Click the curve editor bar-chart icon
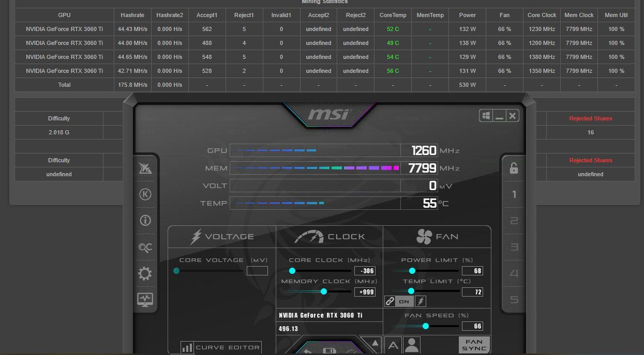Viewport: 644px width, 355px height. click(187, 348)
